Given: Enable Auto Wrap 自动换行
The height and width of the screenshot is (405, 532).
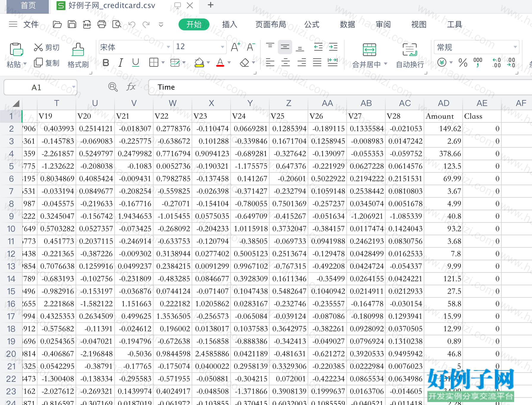Looking at the screenshot, I should click(410, 56).
